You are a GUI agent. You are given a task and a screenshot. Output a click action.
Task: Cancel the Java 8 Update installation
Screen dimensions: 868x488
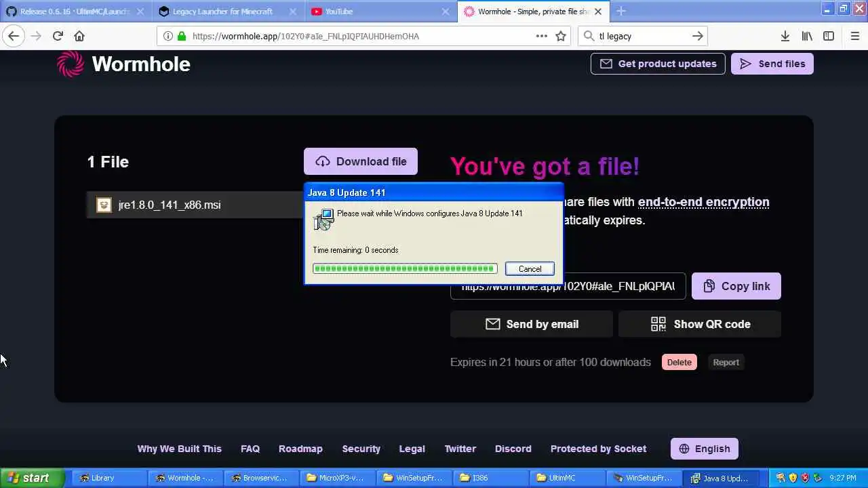pos(530,269)
